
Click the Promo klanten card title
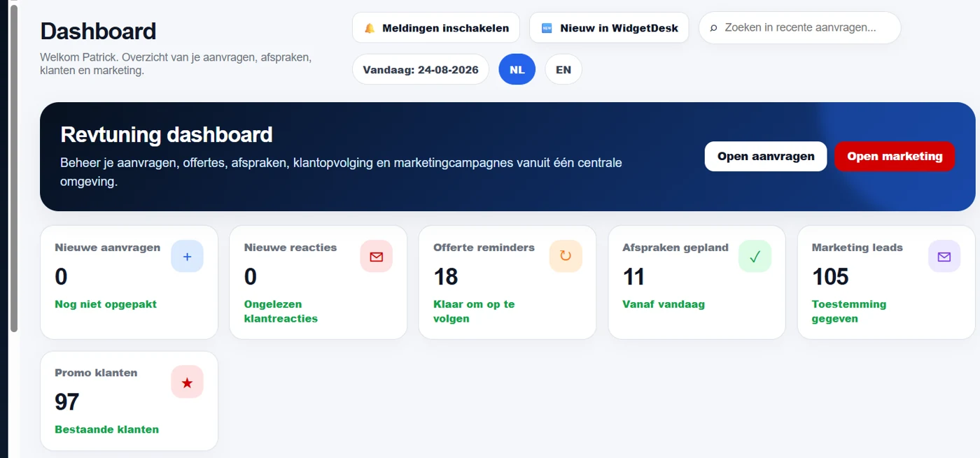pyautogui.click(x=96, y=373)
